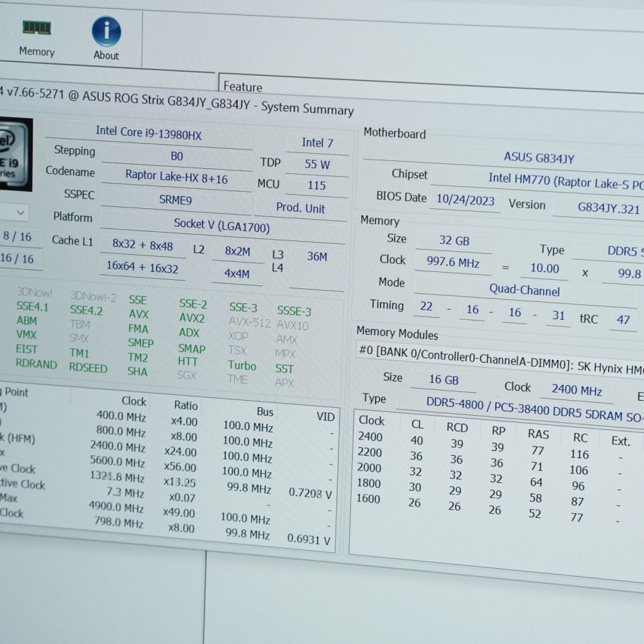Click the greyed-out SGX flag

point(187,375)
